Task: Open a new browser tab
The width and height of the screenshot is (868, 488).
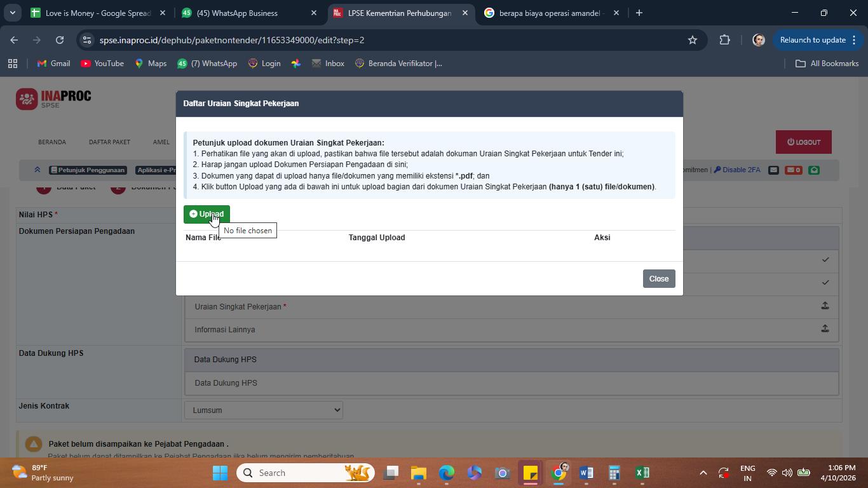Action: click(x=639, y=13)
